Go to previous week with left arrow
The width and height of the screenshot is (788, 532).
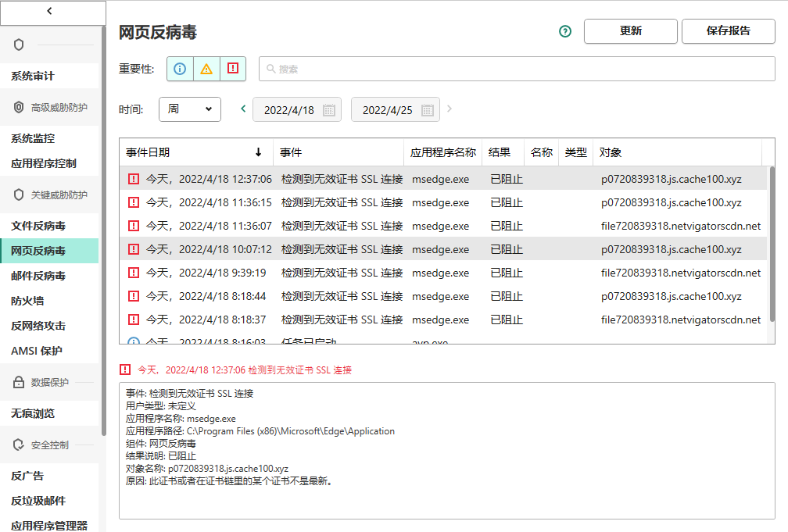pyautogui.click(x=243, y=109)
